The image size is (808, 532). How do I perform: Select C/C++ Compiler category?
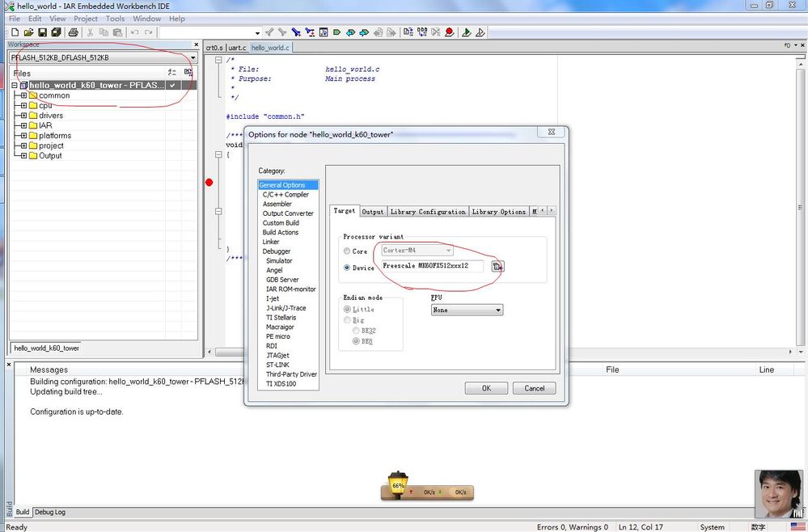[286, 195]
